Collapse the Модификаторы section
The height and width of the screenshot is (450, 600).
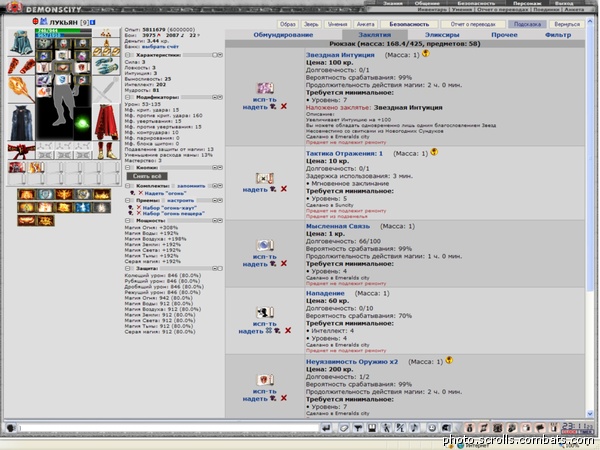[x=128, y=98]
